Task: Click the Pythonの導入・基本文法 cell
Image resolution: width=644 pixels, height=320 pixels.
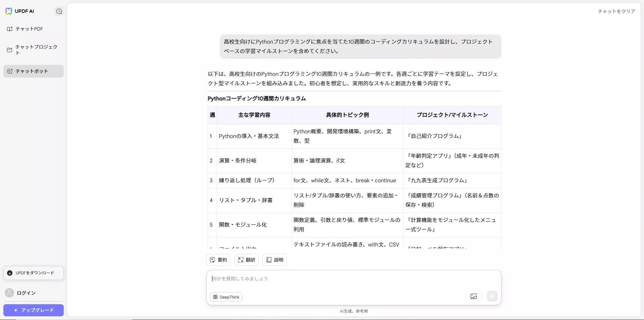Action: 254,136
